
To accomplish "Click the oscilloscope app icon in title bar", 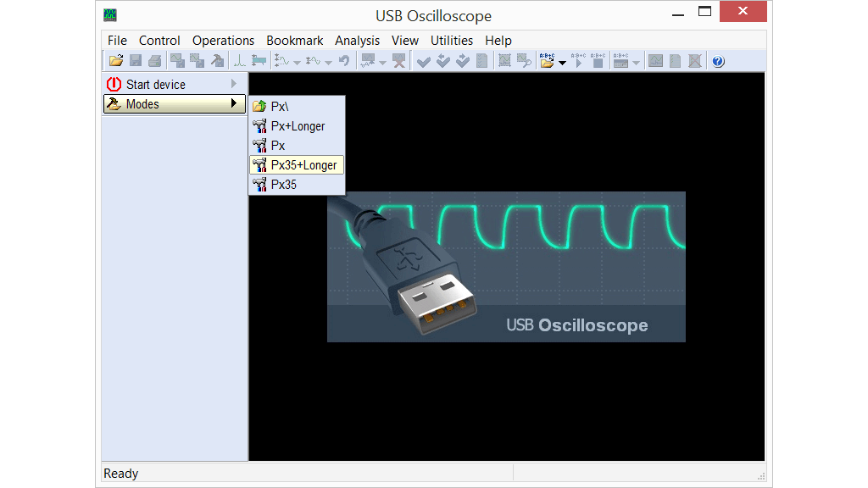I will 110,15.
